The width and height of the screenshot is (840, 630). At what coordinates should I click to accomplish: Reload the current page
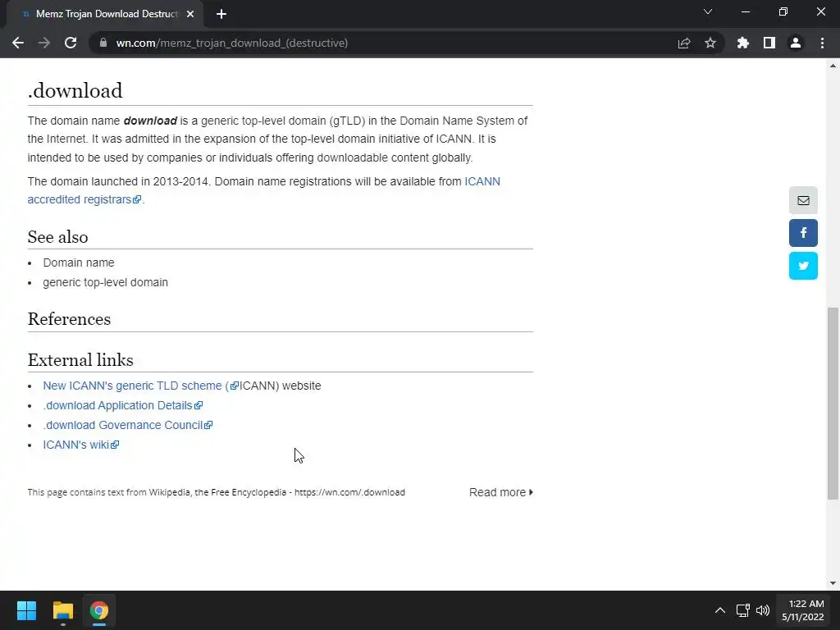[71, 43]
